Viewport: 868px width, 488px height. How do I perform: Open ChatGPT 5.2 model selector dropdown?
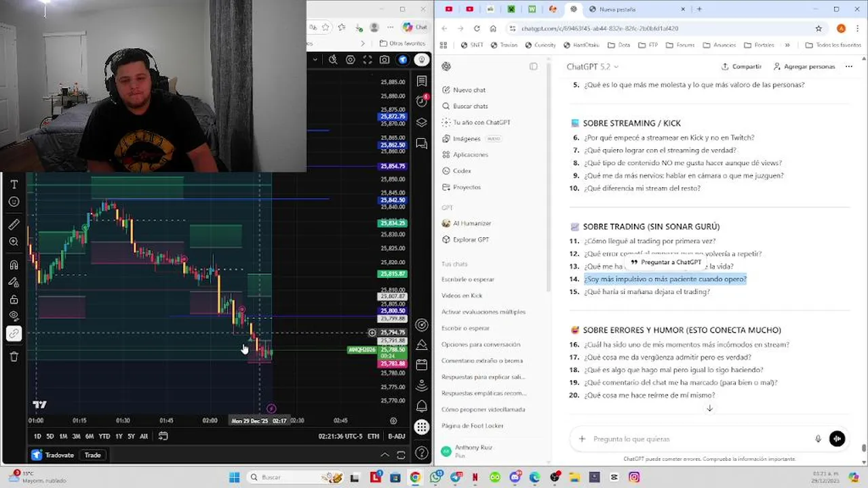(593, 66)
